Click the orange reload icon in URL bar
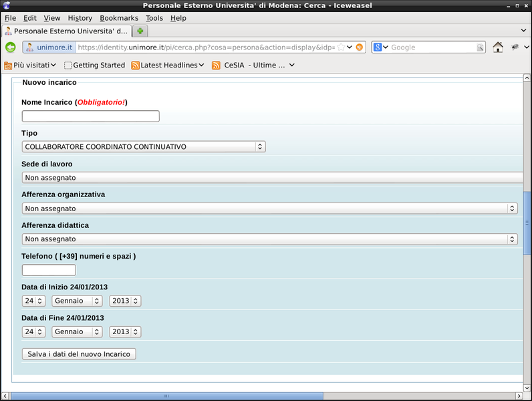This screenshot has height=401, width=532. click(x=360, y=47)
